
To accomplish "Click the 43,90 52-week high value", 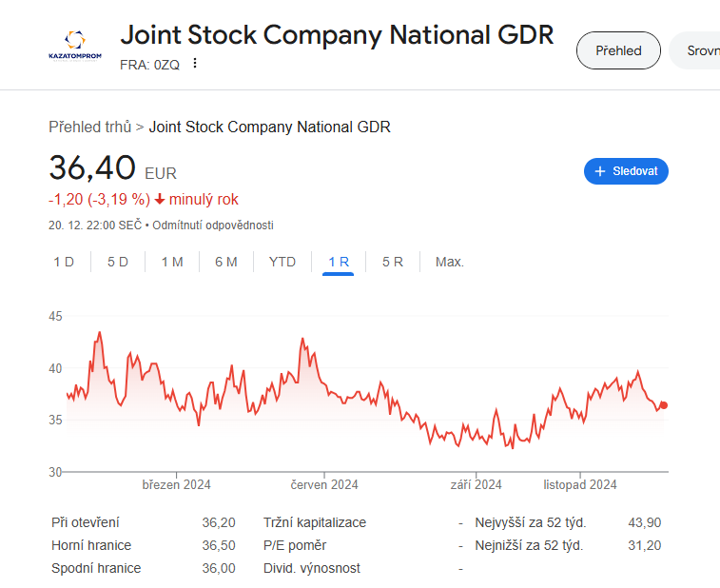I will 645,522.
